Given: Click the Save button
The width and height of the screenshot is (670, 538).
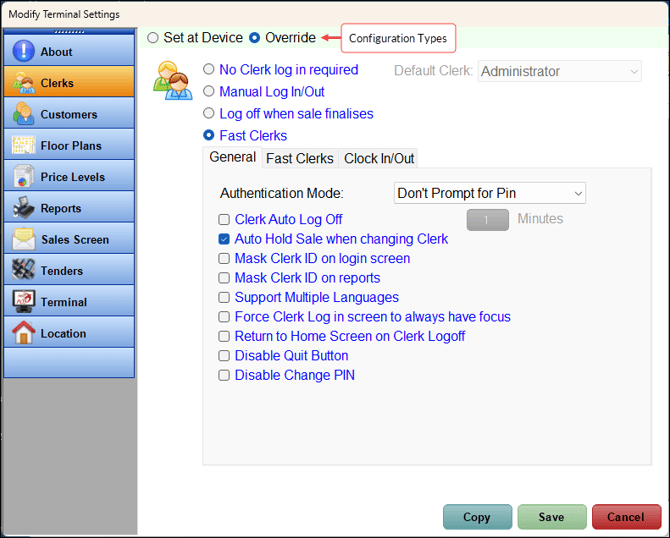Looking at the screenshot, I should [552, 517].
